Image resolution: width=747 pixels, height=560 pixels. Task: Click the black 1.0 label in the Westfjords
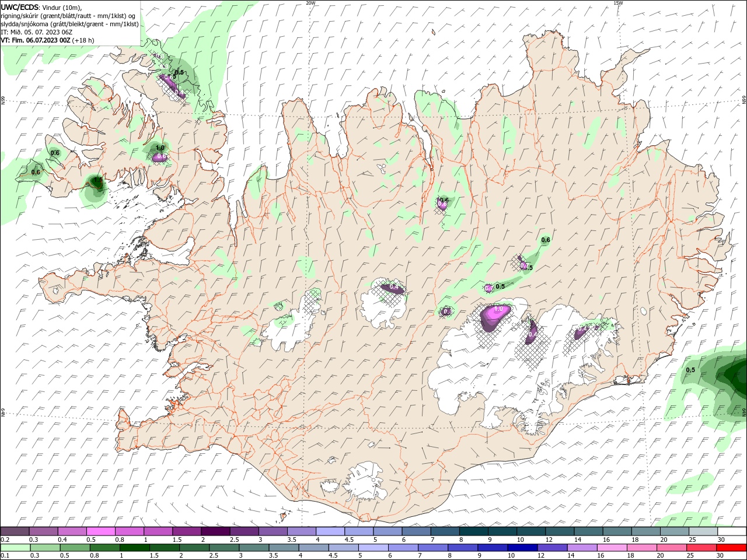[159, 148]
